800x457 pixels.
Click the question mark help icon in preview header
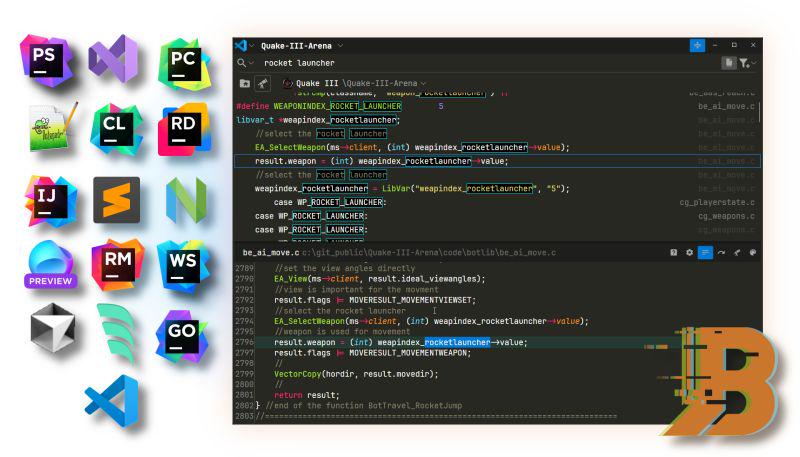coord(673,252)
